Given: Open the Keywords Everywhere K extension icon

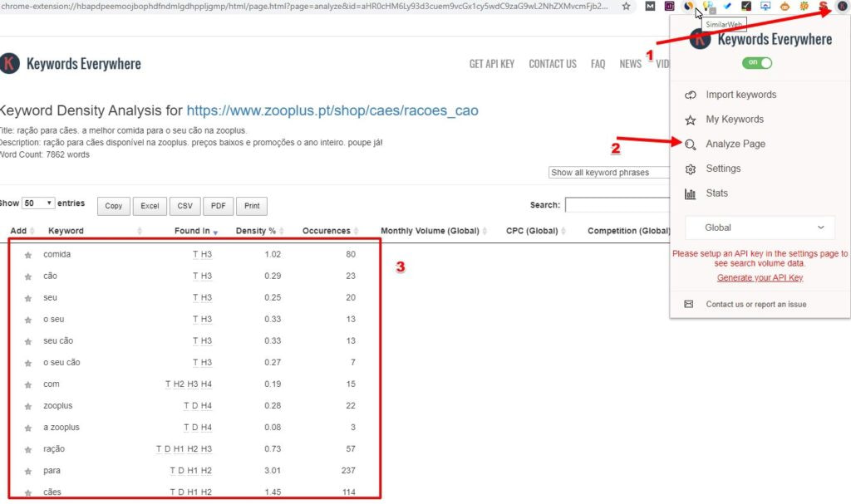Looking at the screenshot, I should 842,7.
